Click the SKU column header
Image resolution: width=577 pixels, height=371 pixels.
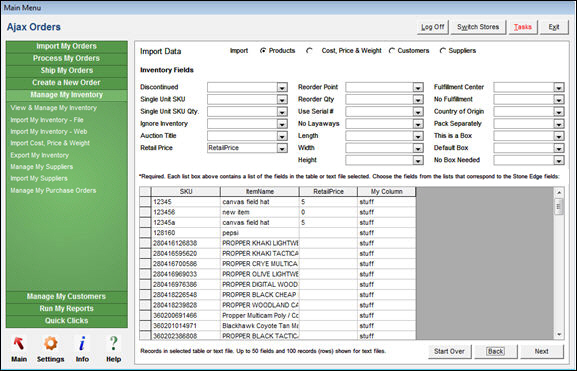[186, 192]
